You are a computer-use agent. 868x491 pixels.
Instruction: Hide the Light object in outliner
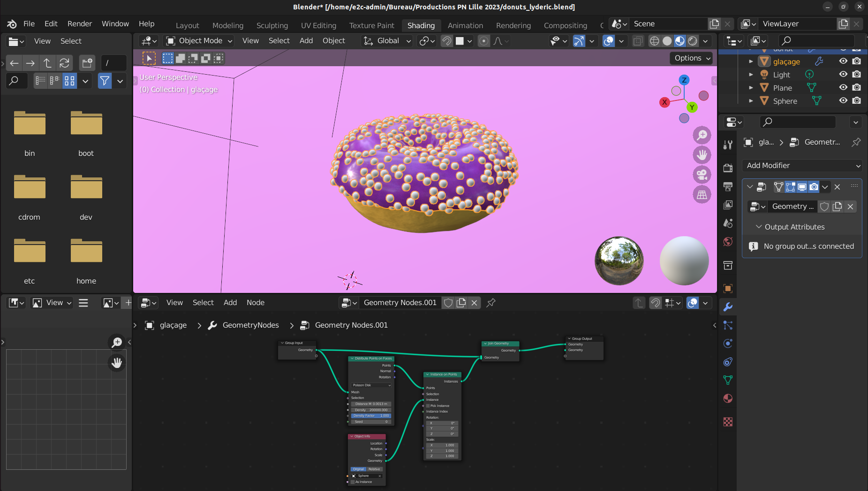tap(843, 74)
